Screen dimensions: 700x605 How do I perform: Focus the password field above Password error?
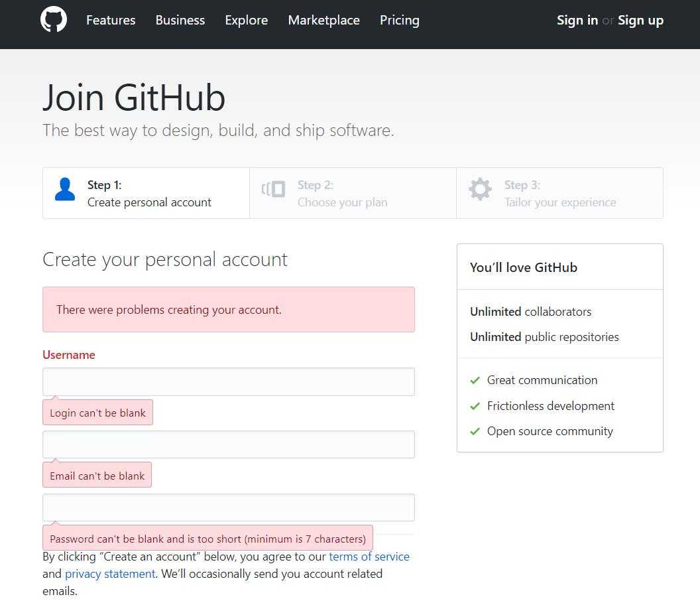[229, 507]
